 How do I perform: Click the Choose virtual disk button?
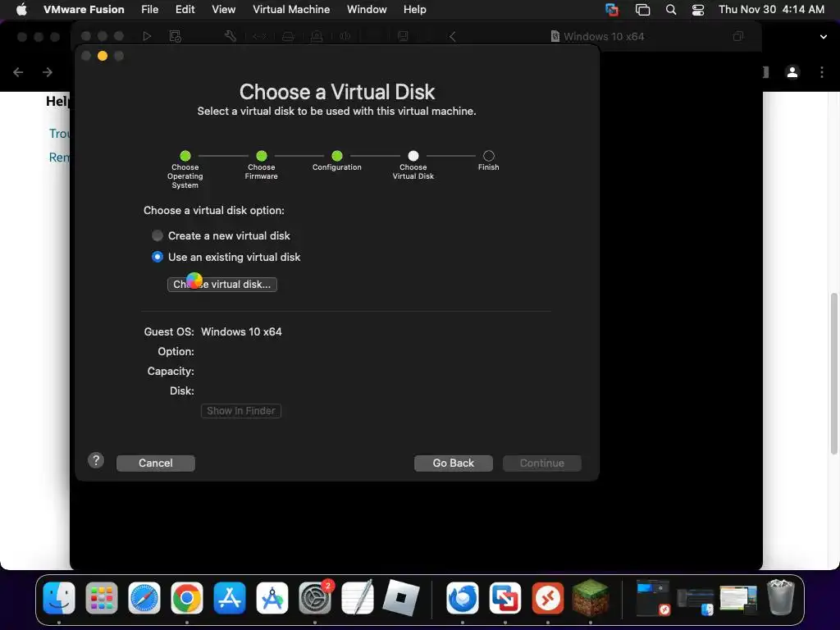tap(222, 285)
